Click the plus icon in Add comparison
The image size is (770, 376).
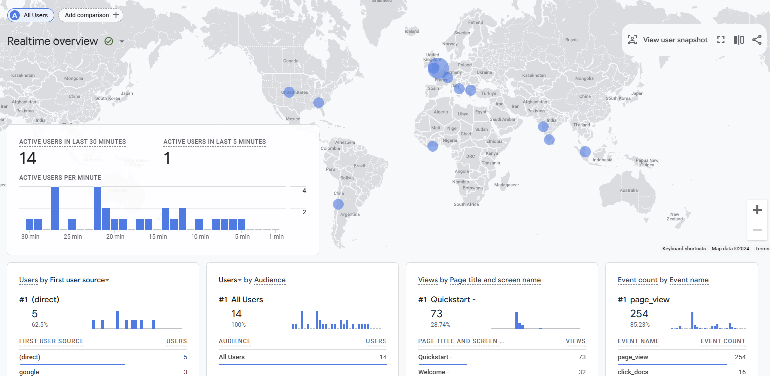(x=116, y=15)
